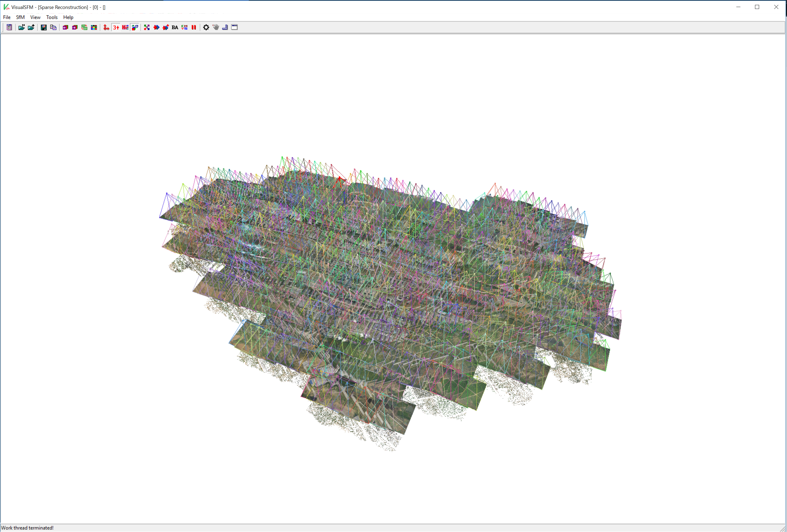Toggle the 3+ points filter button
Image resolution: width=787 pixels, height=532 pixels.
116,27
